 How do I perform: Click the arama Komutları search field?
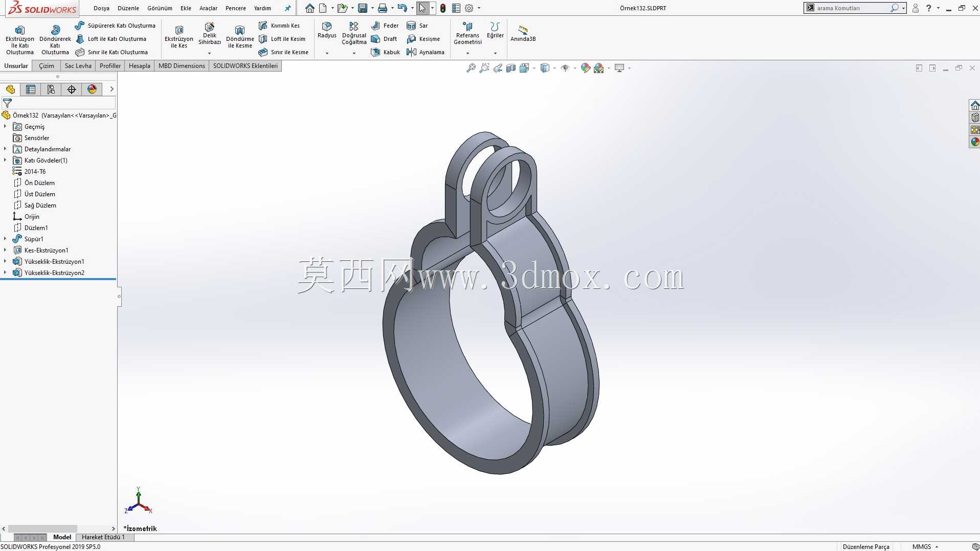click(x=852, y=8)
